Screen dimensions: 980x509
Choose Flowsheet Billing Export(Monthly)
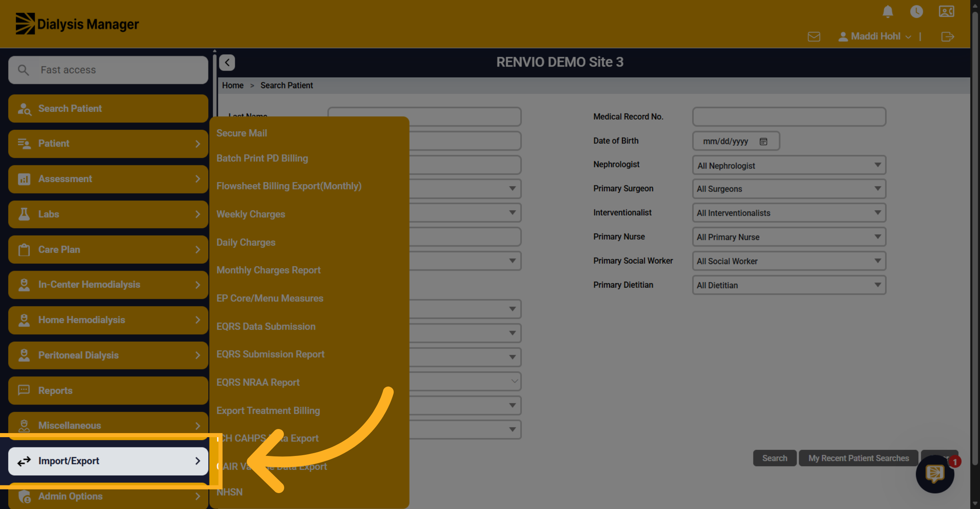(289, 186)
